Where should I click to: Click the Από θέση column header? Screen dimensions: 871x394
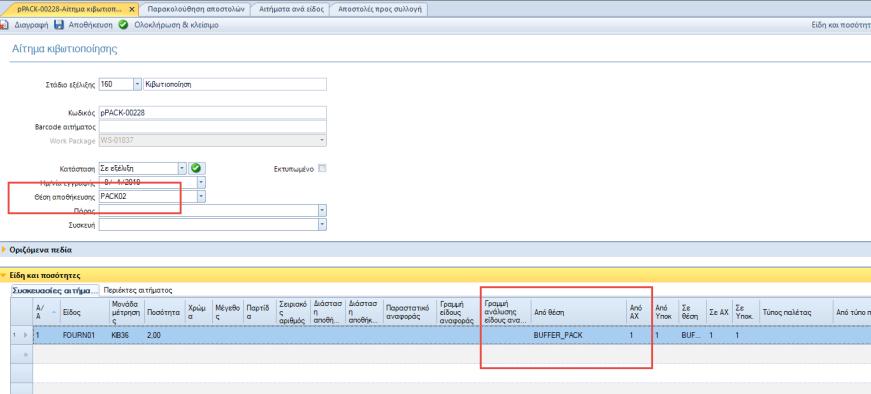pos(579,312)
